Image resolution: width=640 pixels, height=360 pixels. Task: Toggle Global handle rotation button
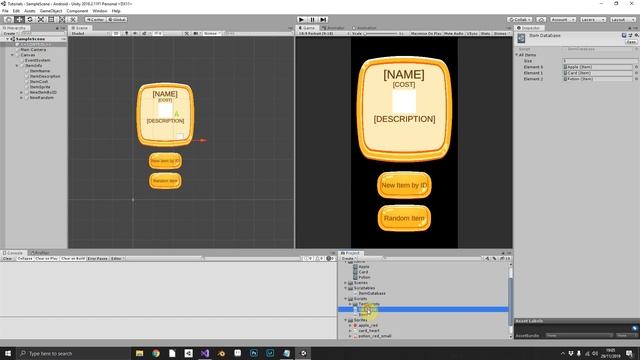pyautogui.click(x=117, y=20)
